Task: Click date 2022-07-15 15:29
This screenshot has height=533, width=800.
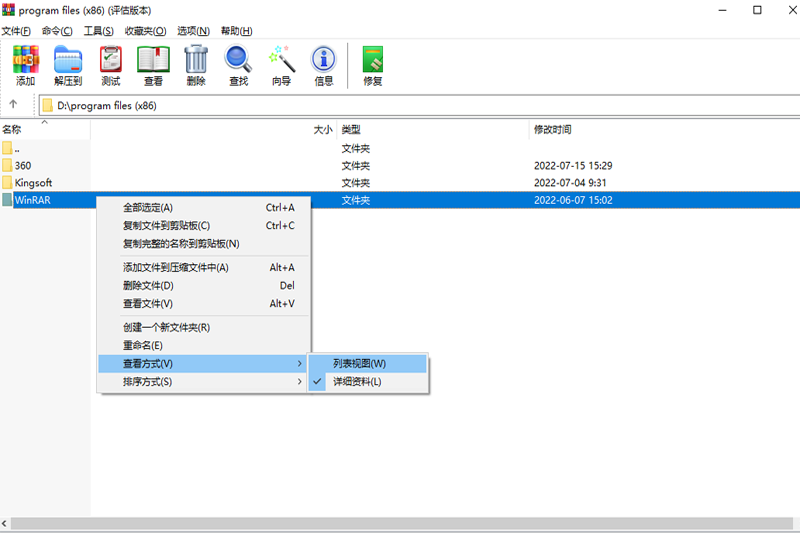Action: point(573,165)
